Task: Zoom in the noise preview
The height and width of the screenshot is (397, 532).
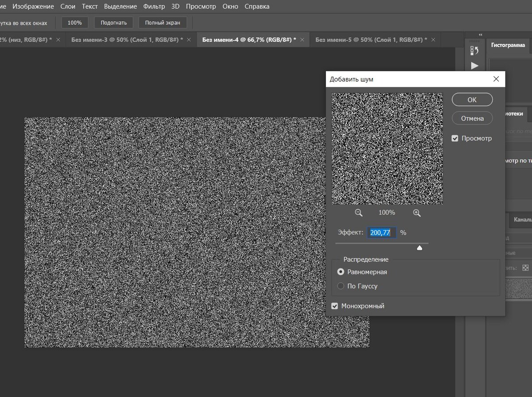Action: (x=417, y=213)
